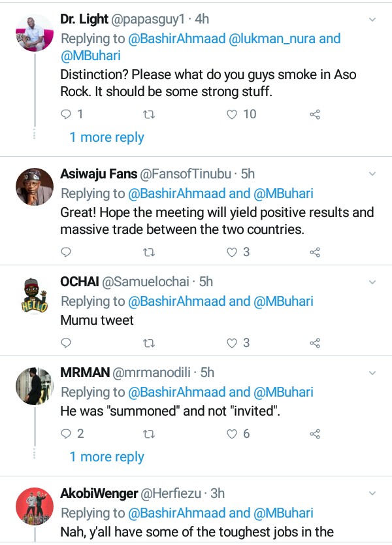Share Dr. Light's tweet

(314, 114)
